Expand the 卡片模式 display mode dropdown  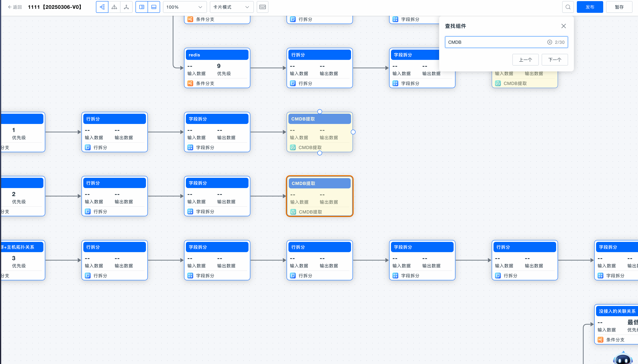[231, 7]
